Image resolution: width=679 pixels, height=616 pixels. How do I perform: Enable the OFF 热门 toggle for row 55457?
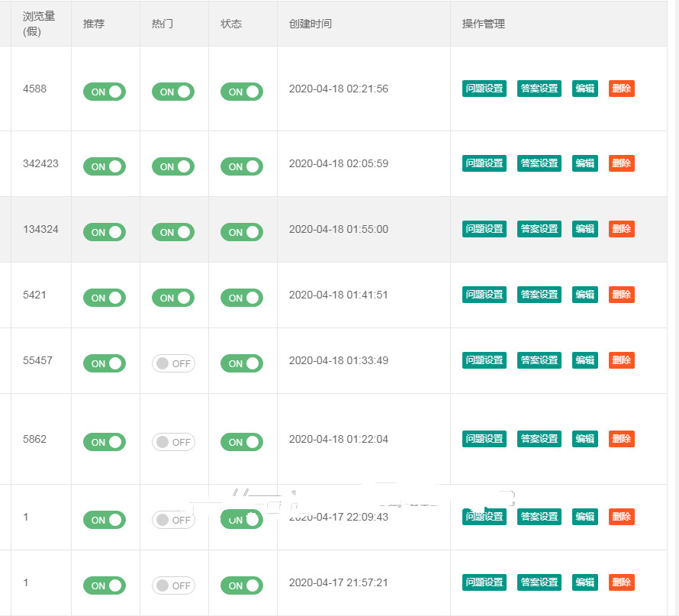[x=172, y=363]
